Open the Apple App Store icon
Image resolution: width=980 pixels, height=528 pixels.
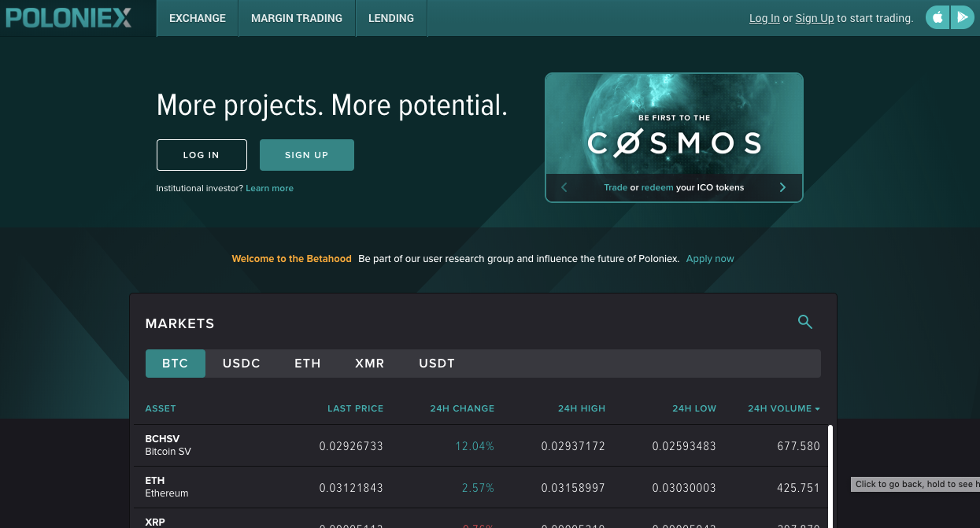click(x=937, y=17)
